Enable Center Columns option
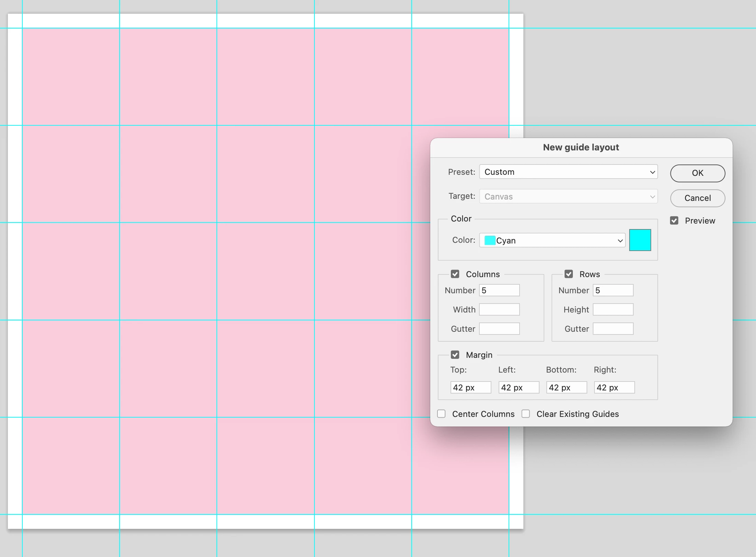 pyautogui.click(x=442, y=414)
